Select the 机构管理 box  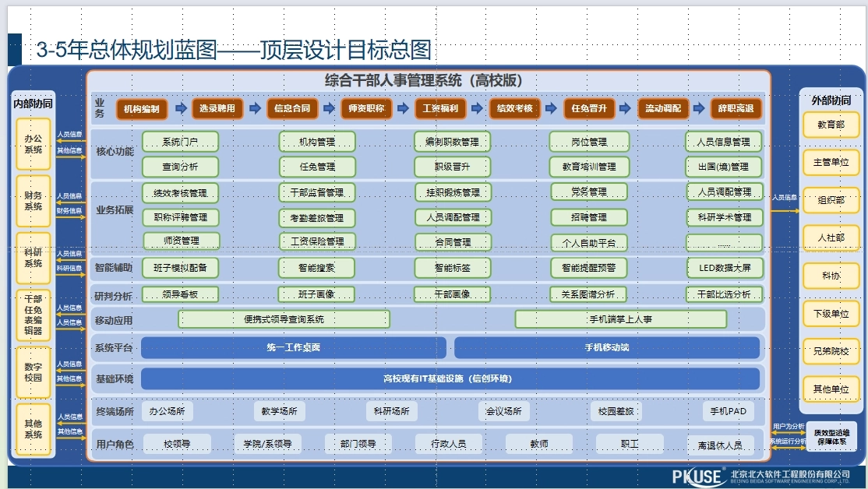coord(316,142)
